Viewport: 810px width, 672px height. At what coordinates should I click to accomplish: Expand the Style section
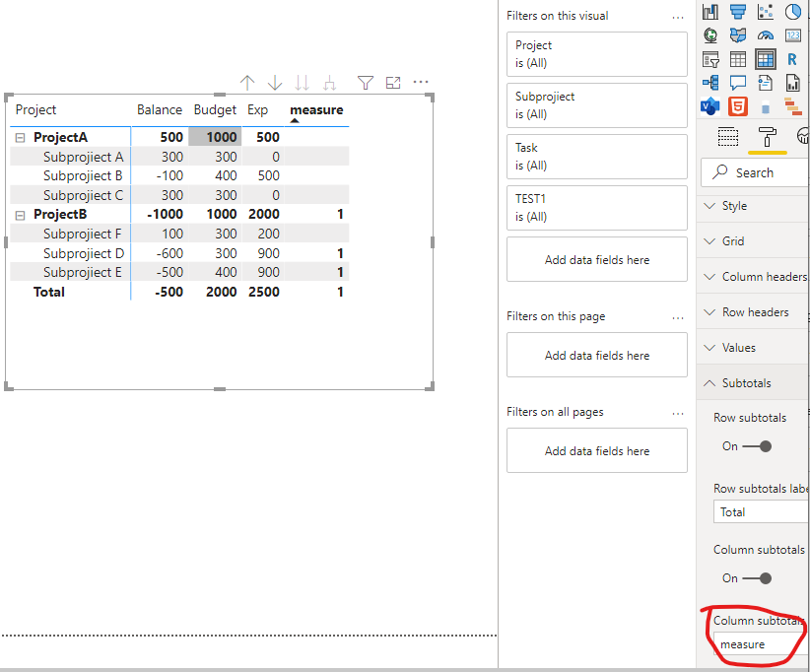[753, 206]
